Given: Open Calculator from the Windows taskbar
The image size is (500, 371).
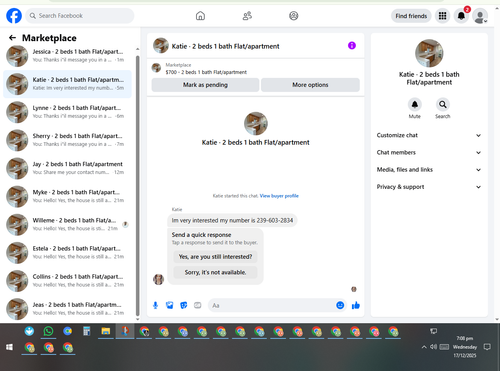Looking at the screenshot, I should coord(87,331).
